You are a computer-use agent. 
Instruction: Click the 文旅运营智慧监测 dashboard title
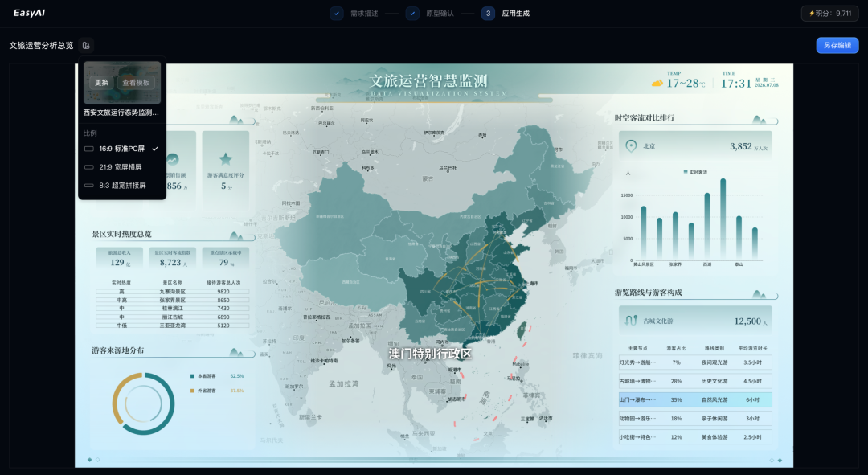click(x=429, y=81)
